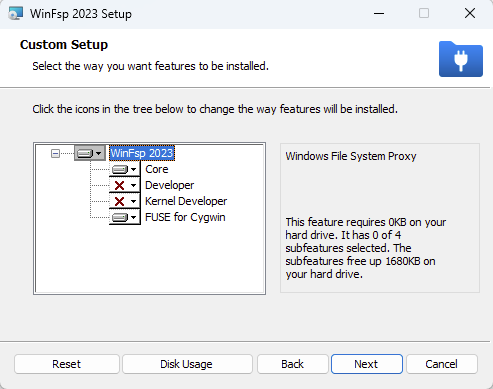Select the Kernel Developer feature label
This screenshot has height=389, width=493.
point(186,201)
